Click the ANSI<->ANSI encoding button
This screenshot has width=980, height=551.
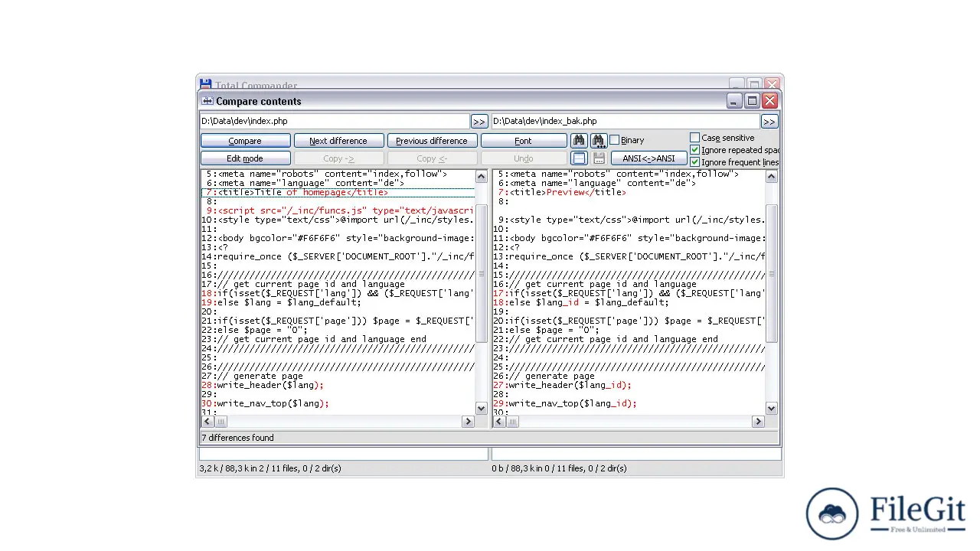pos(649,158)
